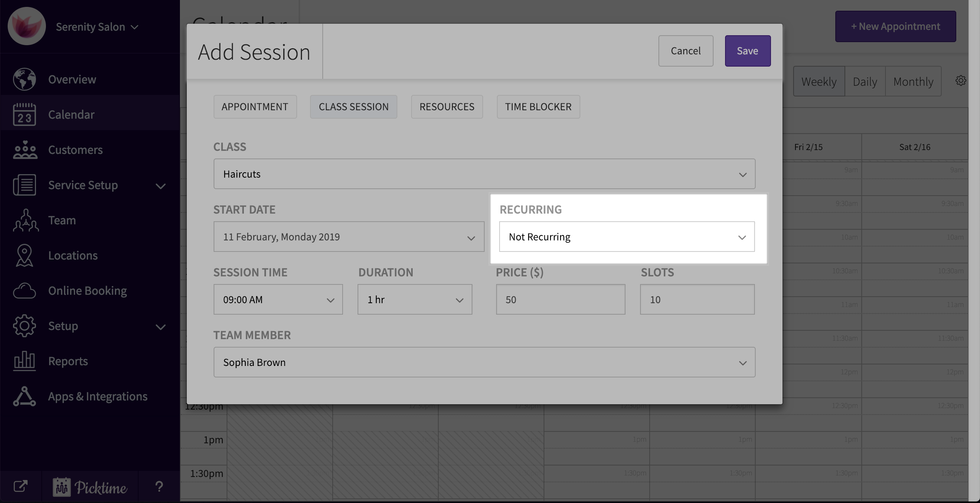Switch to the Time Blocker tab
980x503 pixels.
(538, 107)
